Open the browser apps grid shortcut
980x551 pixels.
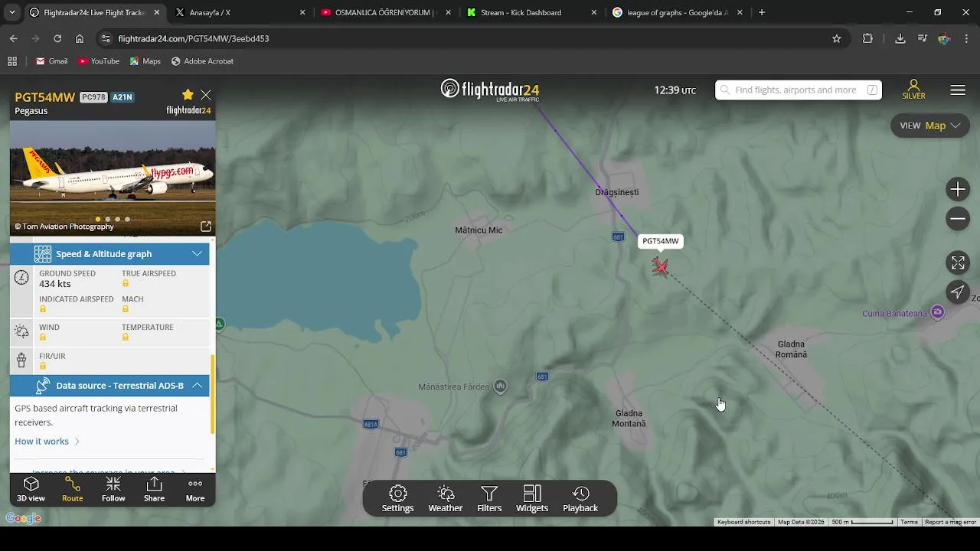(12, 61)
